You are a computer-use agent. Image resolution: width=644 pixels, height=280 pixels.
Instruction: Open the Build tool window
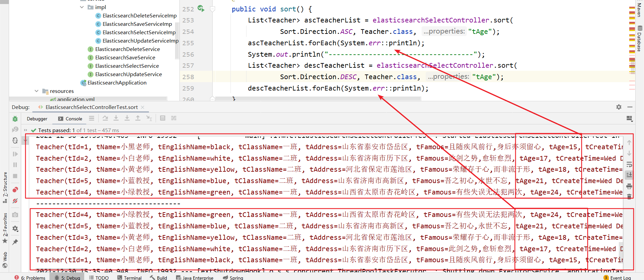point(158,277)
